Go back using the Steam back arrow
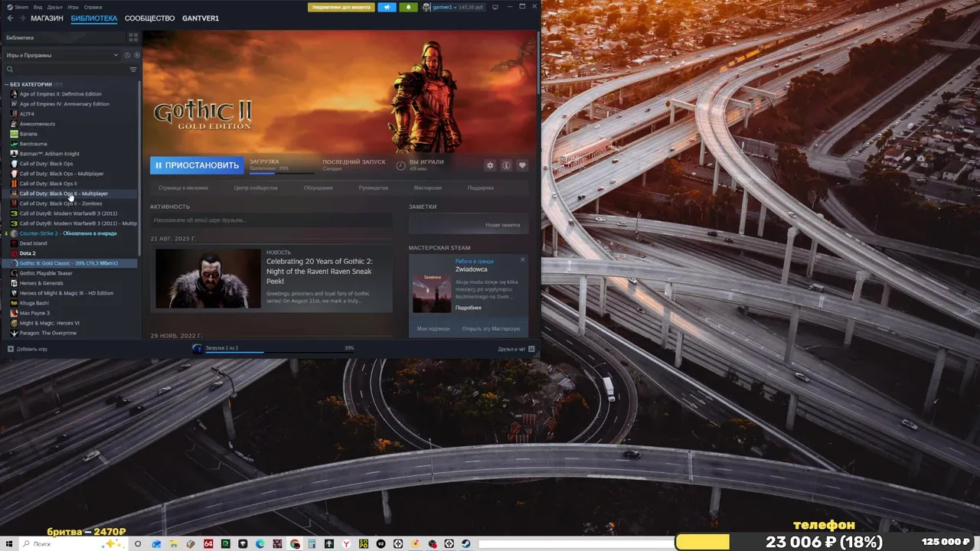This screenshot has height=551, width=980. click(x=10, y=18)
